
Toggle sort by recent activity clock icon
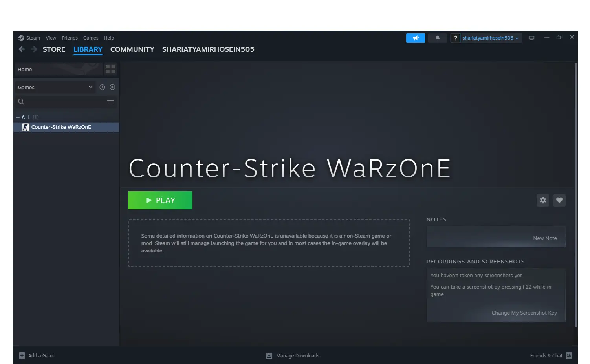(102, 87)
